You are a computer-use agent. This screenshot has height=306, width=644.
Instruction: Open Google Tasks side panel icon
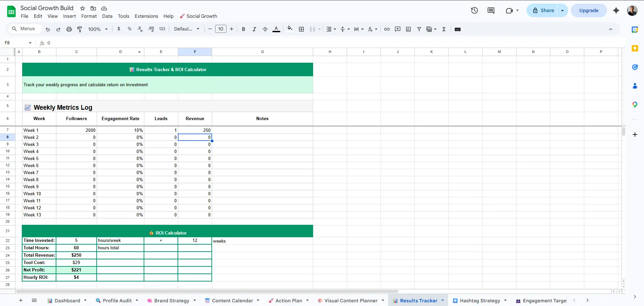click(x=635, y=67)
